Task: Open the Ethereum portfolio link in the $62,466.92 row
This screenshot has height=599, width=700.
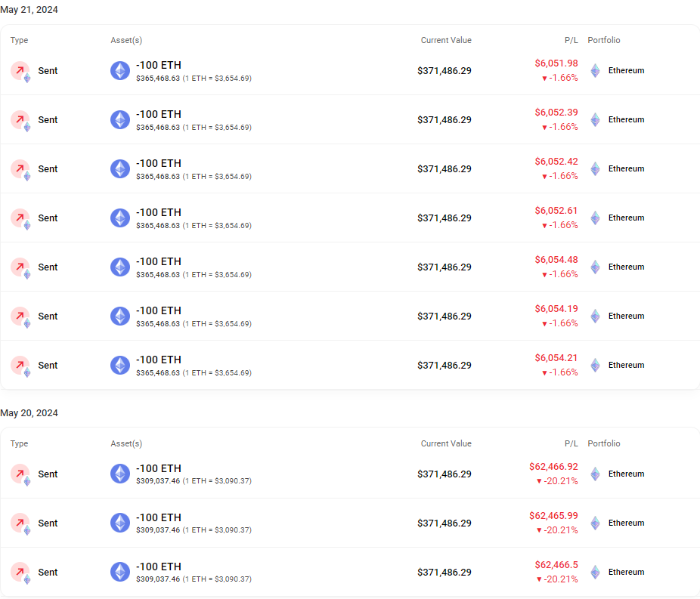Action: point(626,474)
